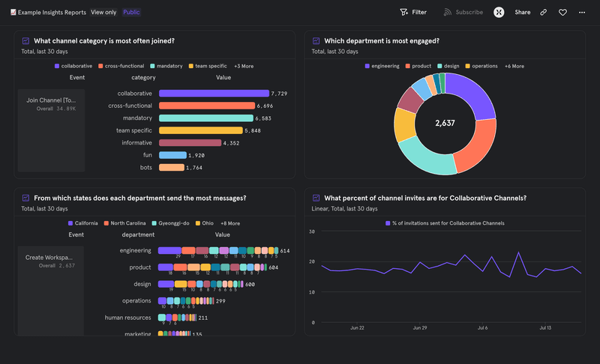Favorite the dashboard with heart icon
This screenshot has width=600, height=364.
tap(562, 13)
